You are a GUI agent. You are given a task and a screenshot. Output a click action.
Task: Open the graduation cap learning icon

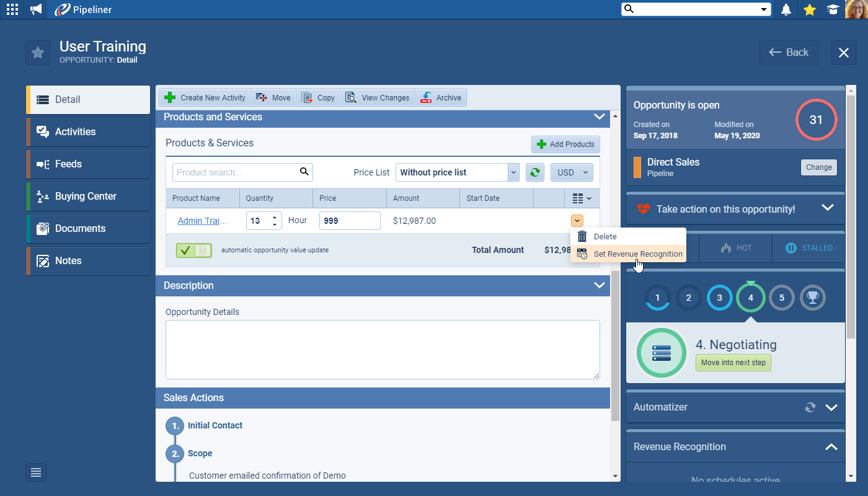833,9
